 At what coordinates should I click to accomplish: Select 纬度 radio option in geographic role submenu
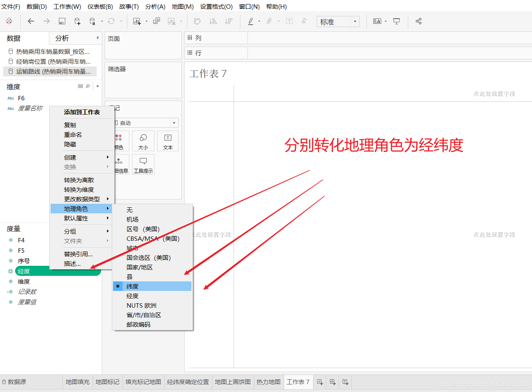coord(152,286)
